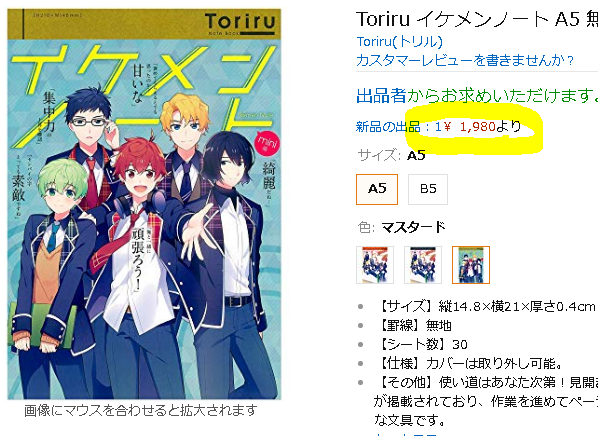Viewport: 598px width, 436px height.
Task: Click the カスタマーレビューを書きませんか? link
Action: (x=465, y=60)
